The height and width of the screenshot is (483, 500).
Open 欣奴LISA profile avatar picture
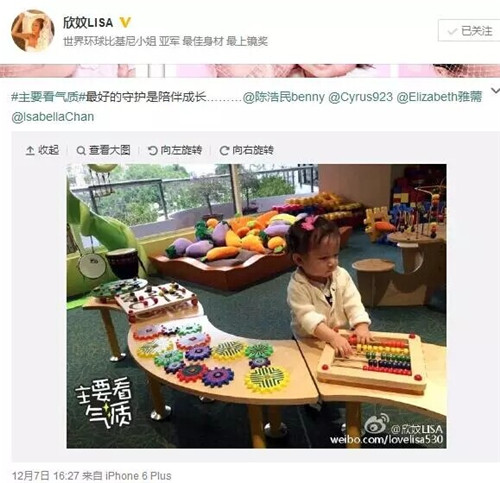[x=33, y=31]
